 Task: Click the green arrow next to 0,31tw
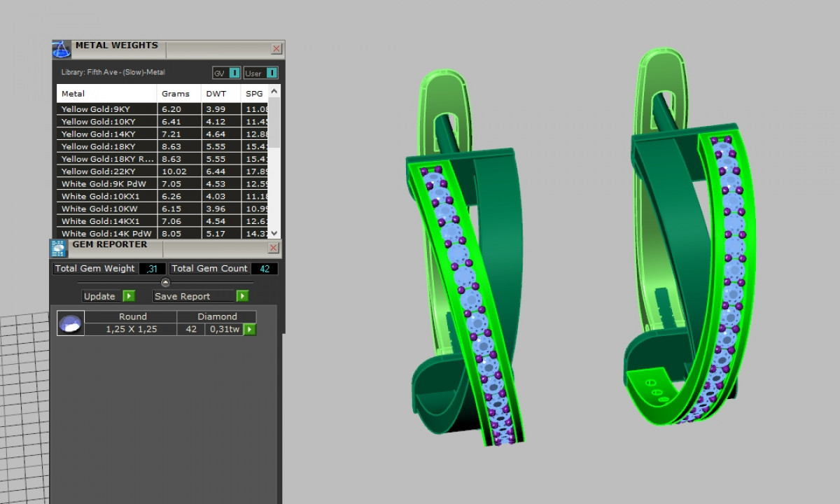point(249,329)
